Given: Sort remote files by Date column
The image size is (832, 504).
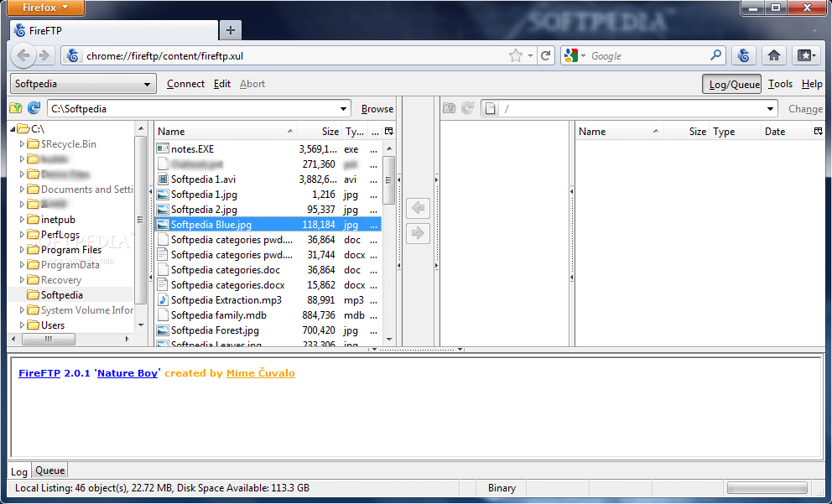Looking at the screenshot, I should tap(786, 131).
